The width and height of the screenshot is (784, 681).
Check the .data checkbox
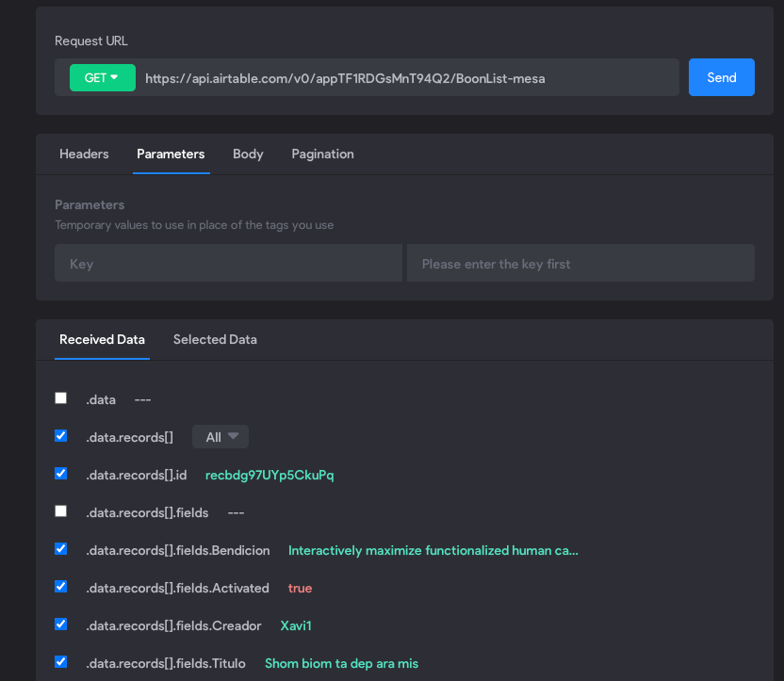tap(61, 398)
